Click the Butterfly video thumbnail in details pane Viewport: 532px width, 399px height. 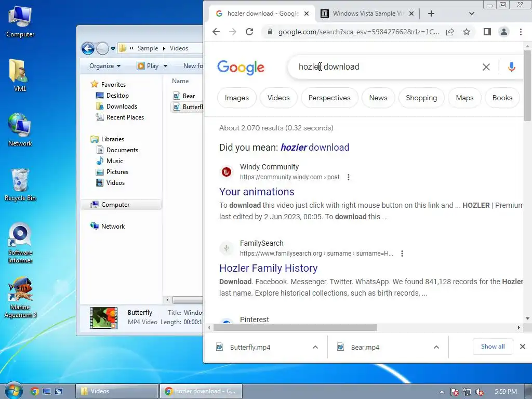(x=103, y=318)
